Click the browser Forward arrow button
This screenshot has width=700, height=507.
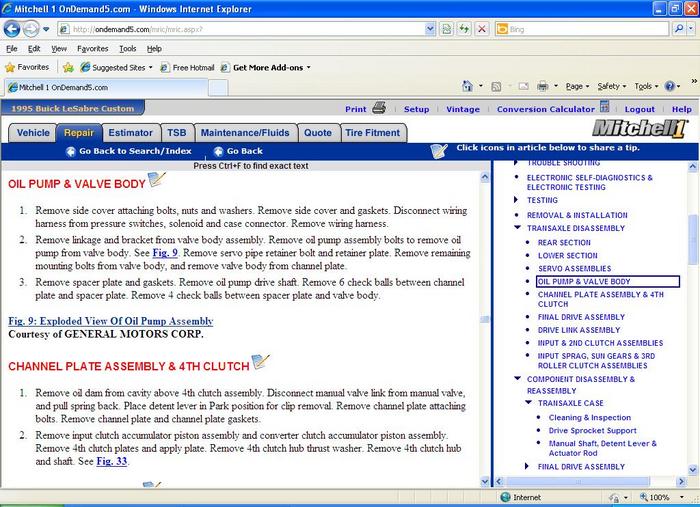pyautogui.click(x=31, y=29)
